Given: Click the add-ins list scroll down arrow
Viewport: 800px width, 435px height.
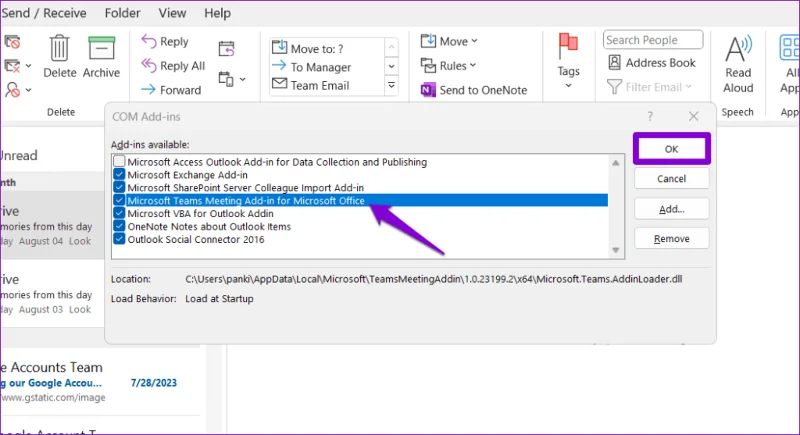Looking at the screenshot, I should coord(616,250).
